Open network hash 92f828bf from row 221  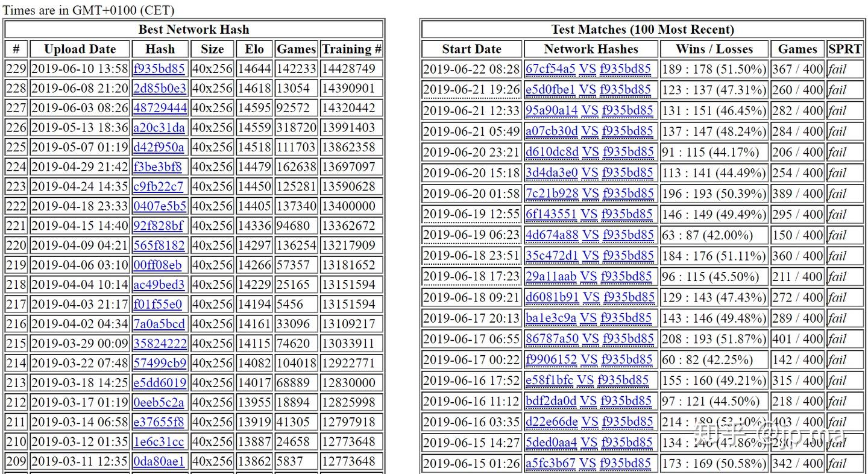point(160,226)
